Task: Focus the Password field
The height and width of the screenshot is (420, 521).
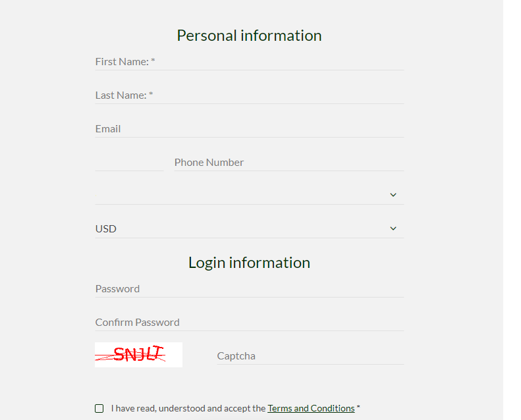Action: [250, 289]
